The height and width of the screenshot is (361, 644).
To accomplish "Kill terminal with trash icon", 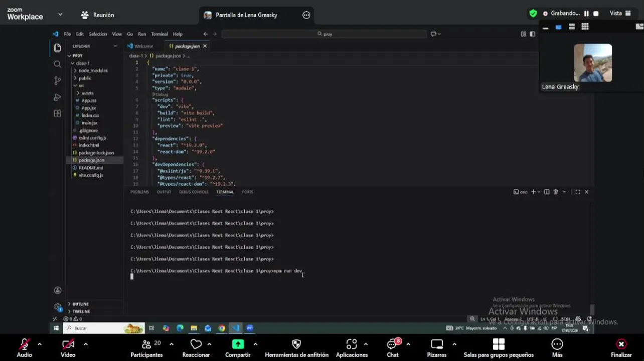I will pyautogui.click(x=555, y=192).
